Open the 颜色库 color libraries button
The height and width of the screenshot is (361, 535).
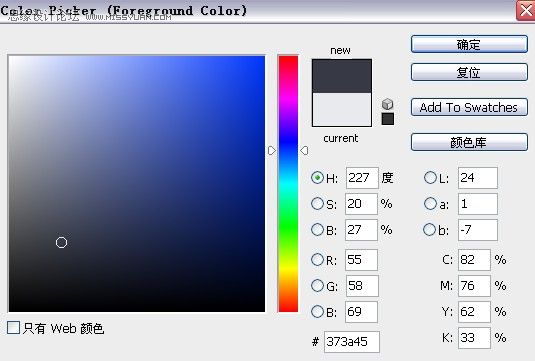(469, 142)
